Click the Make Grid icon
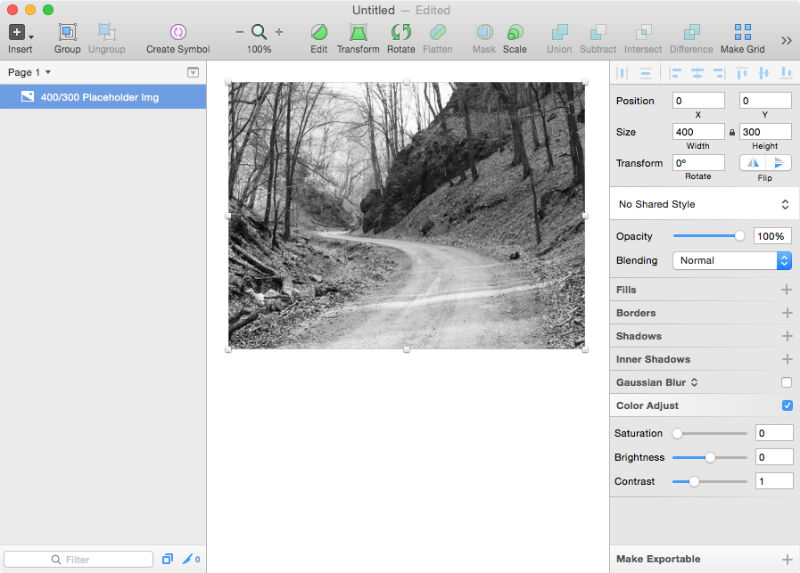The height and width of the screenshot is (573, 800). [x=743, y=32]
